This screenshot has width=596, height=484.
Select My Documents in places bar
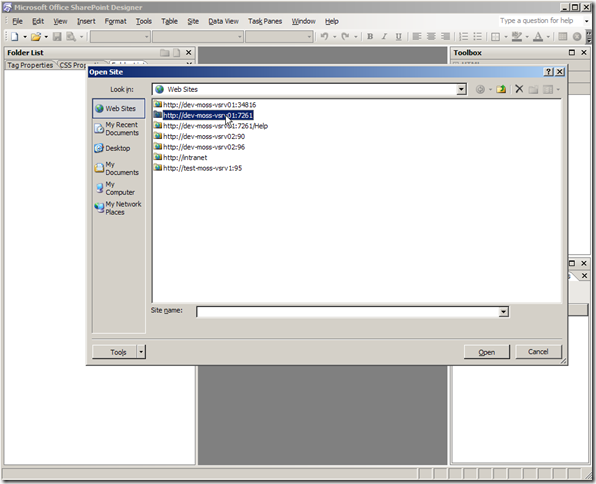pos(119,168)
